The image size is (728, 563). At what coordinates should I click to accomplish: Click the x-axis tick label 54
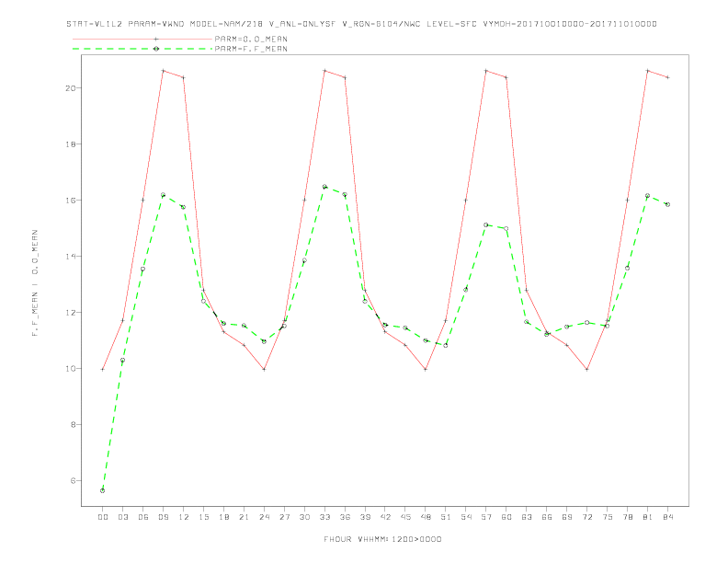[x=466, y=517]
